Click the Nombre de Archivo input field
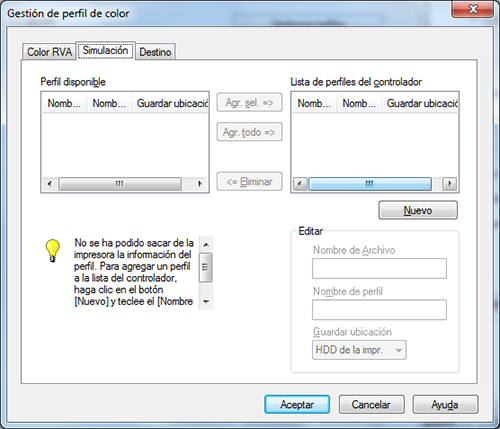Screen dimensions: 500x429 (379, 268)
